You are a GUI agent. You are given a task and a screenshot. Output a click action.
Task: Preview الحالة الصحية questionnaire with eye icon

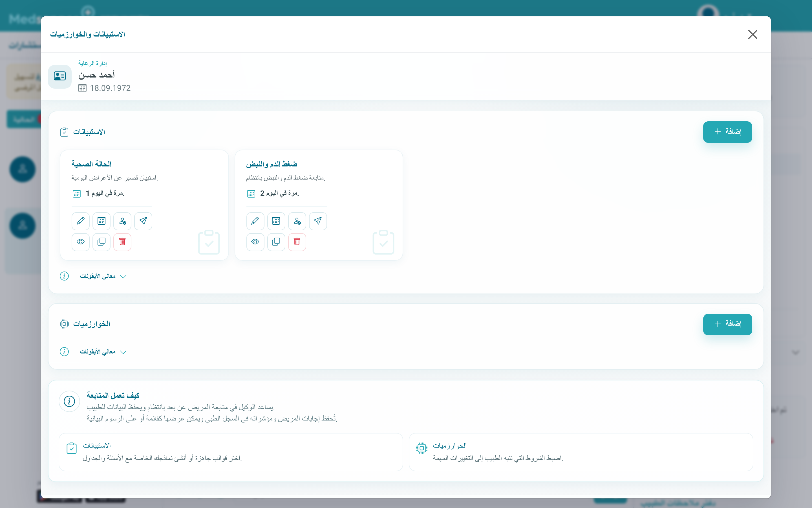81,242
